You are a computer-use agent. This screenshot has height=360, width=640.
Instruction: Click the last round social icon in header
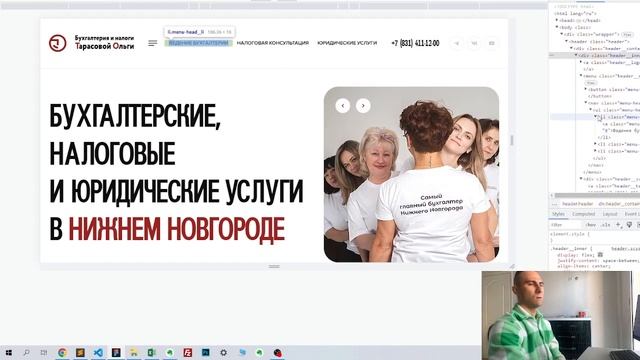point(492,43)
